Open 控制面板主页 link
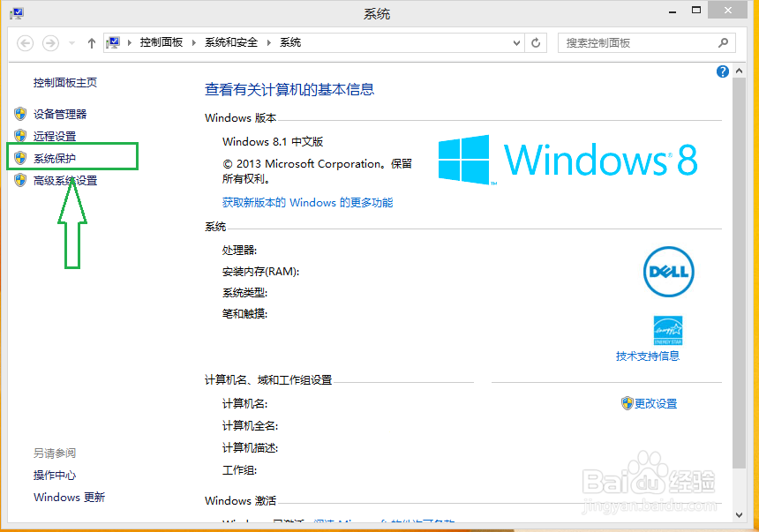This screenshot has height=532, width=759. pyautogui.click(x=64, y=83)
